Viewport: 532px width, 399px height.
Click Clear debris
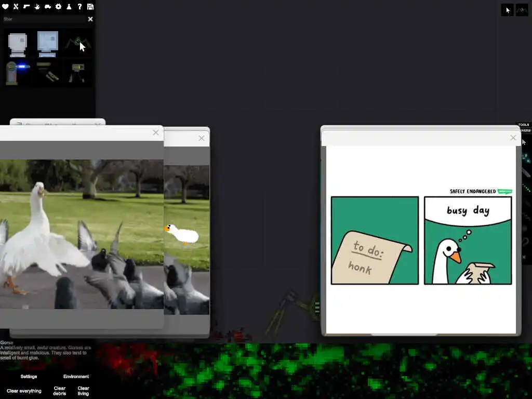pyautogui.click(x=60, y=391)
